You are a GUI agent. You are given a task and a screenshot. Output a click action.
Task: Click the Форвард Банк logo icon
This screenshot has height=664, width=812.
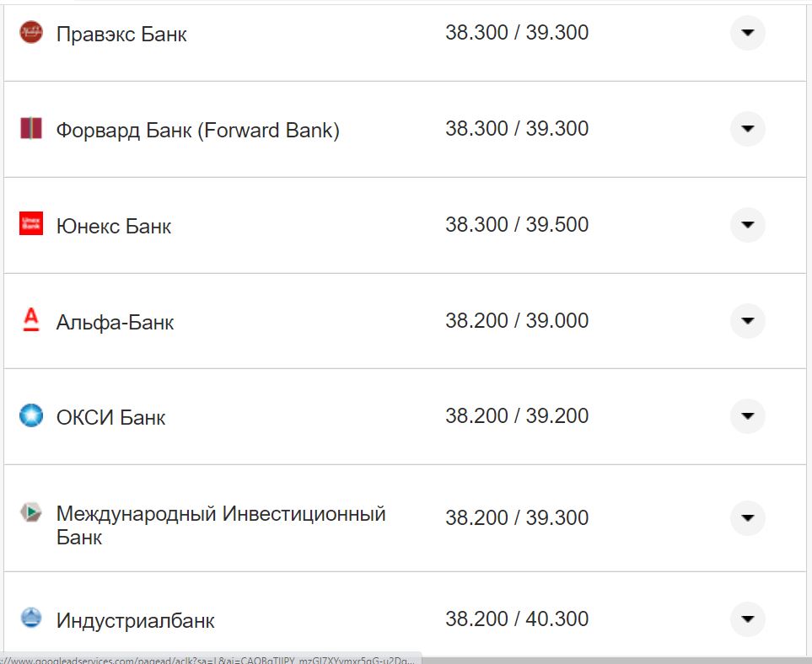[x=30, y=129]
